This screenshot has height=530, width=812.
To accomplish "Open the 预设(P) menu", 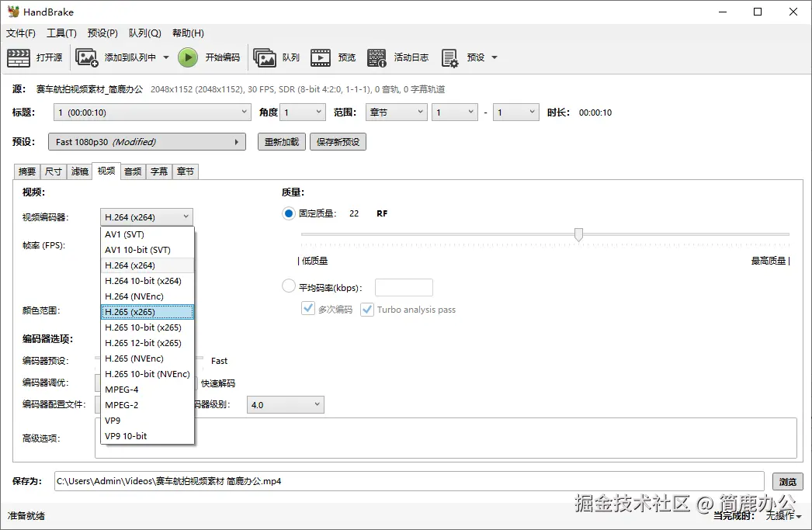I will click(102, 33).
